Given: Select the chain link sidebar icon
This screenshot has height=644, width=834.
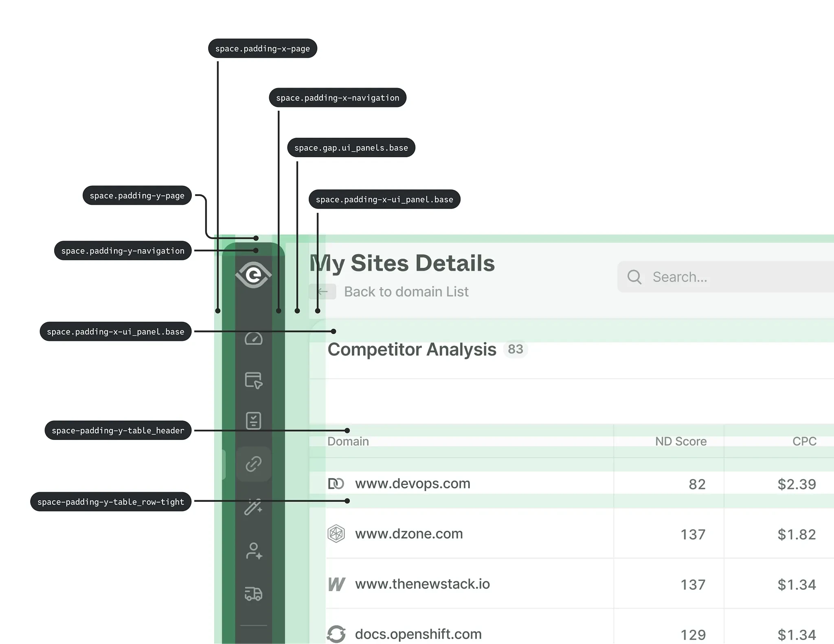Looking at the screenshot, I should 253,464.
